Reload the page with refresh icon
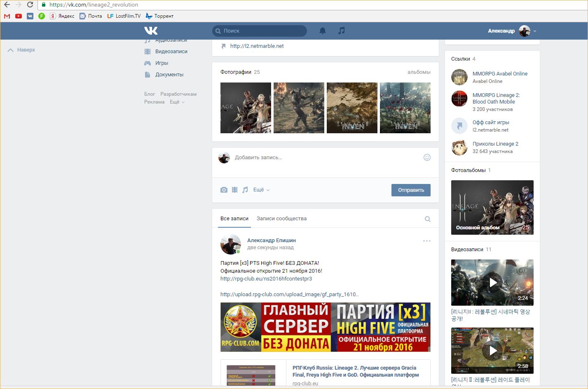The width and height of the screenshot is (588, 389). pos(30,5)
